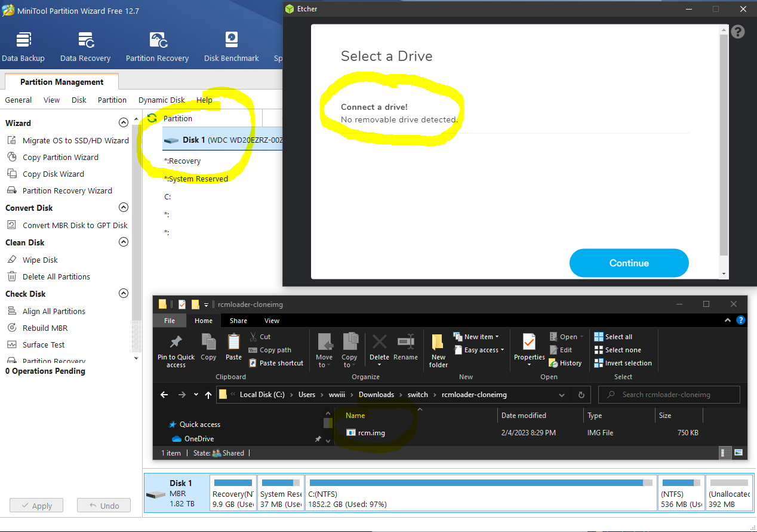Open File tab in Explorer

(170, 321)
